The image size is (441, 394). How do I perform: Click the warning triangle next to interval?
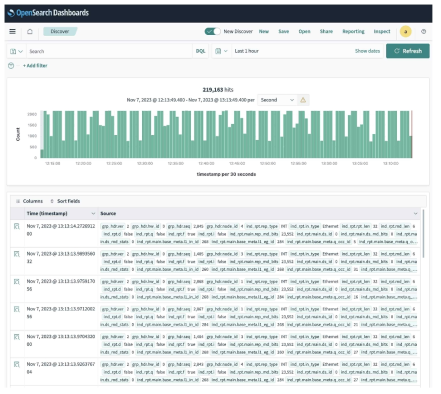303,100
